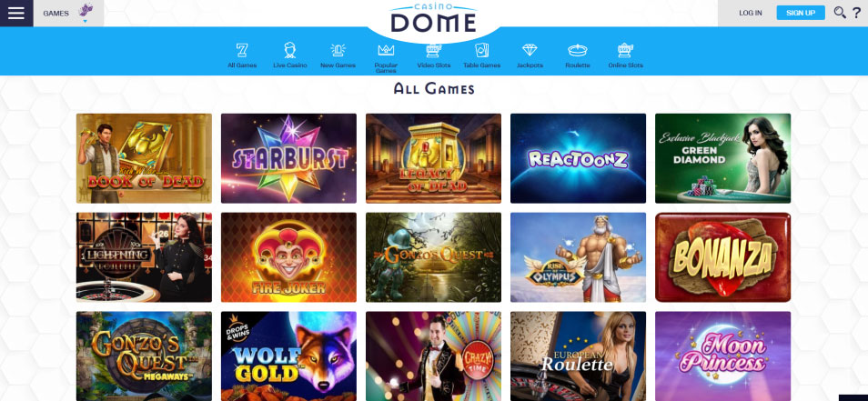Viewport: 868px width, 401px height.
Task: Open the Book of Dead game
Action: [x=144, y=158]
